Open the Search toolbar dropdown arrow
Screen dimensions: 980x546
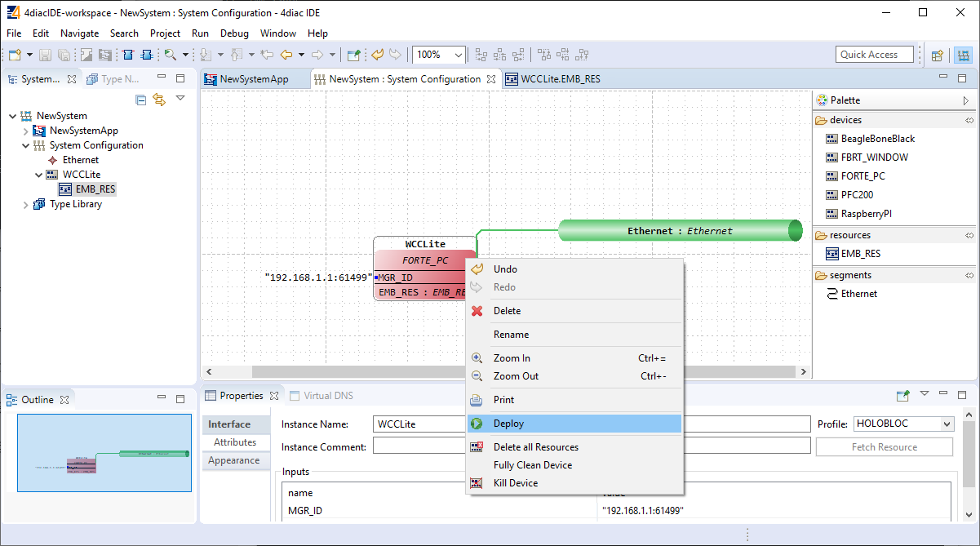coord(185,55)
